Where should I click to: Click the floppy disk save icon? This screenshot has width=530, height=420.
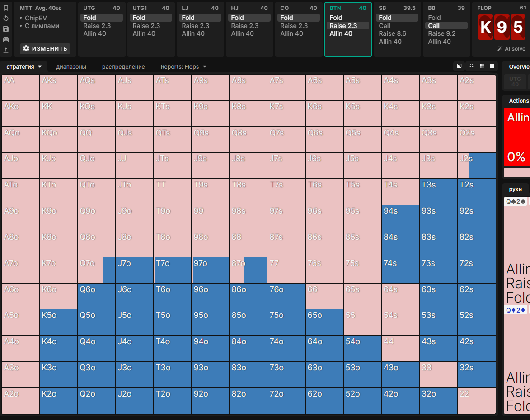[x=6, y=29]
